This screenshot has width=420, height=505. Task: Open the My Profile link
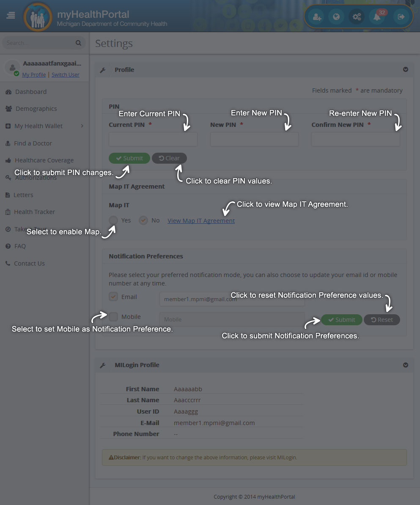[34, 75]
